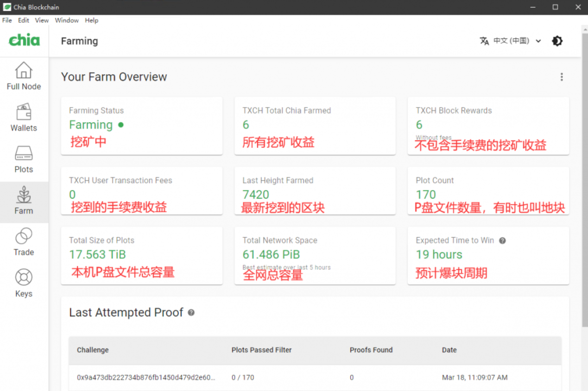
Task: Click the Total Network Space 61.486 PiB
Action: tap(271, 254)
